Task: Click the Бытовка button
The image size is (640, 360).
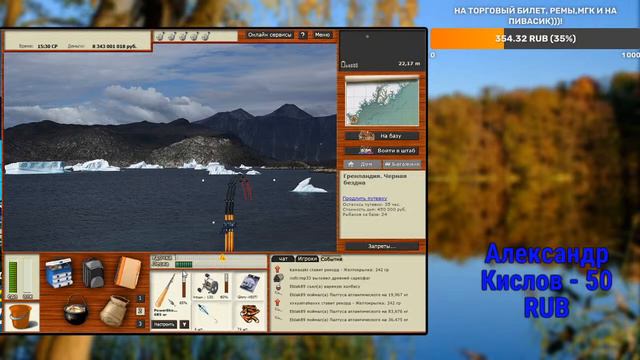Action: pos(402,164)
